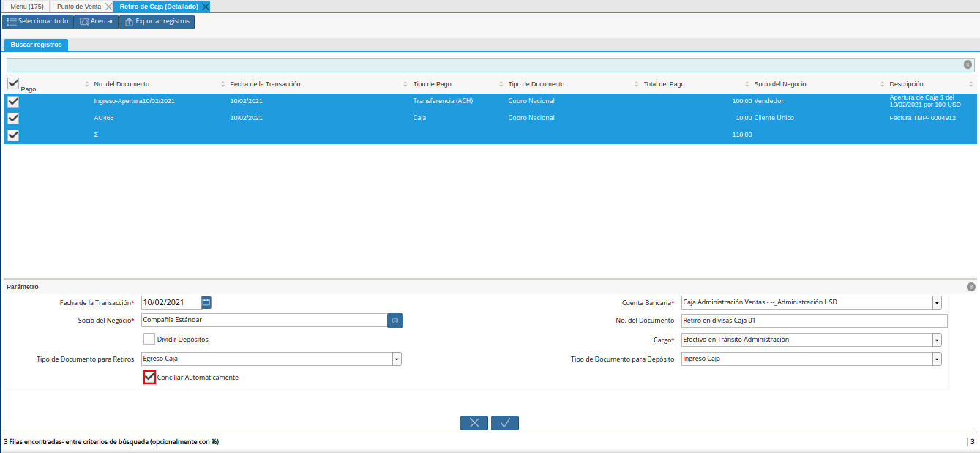980x453 pixels.
Task: Select the Buscar registros tab
Action: pos(36,45)
